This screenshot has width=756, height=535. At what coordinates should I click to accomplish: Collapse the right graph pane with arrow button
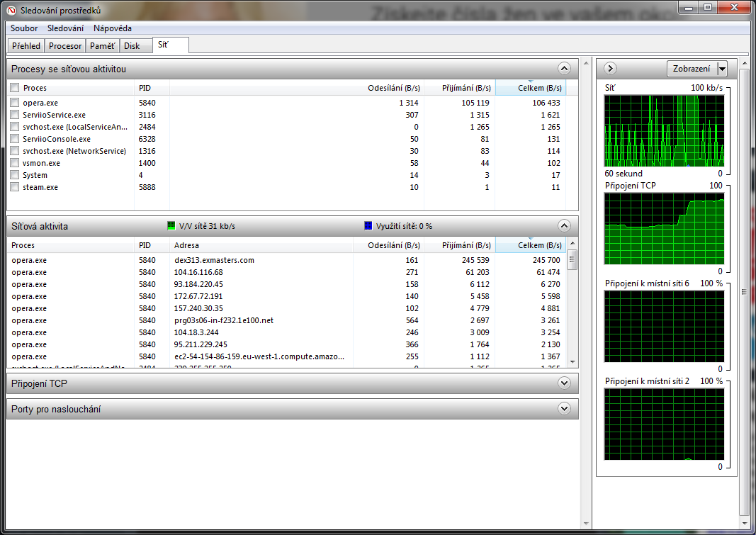tap(610, 69)
